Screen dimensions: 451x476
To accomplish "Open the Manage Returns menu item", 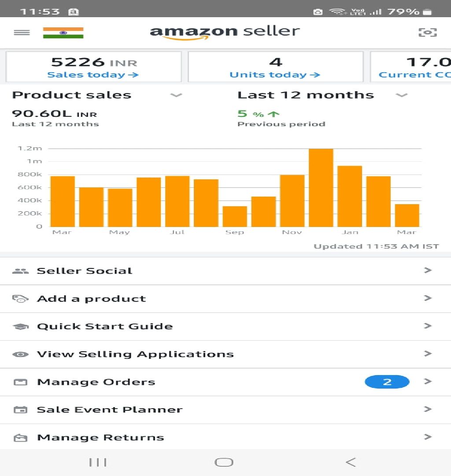I will tap(225, 437).
